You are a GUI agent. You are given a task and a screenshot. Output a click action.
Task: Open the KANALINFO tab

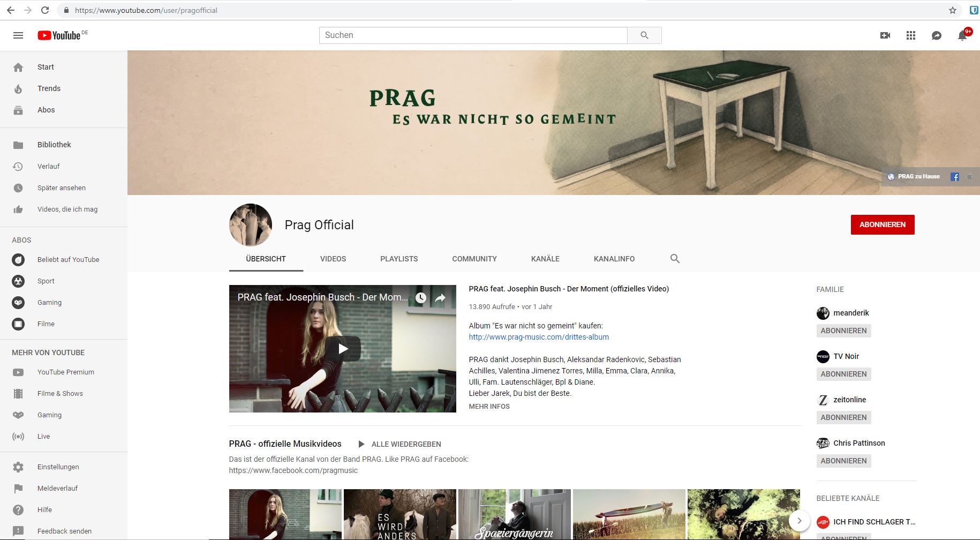(x=614, y=259)
